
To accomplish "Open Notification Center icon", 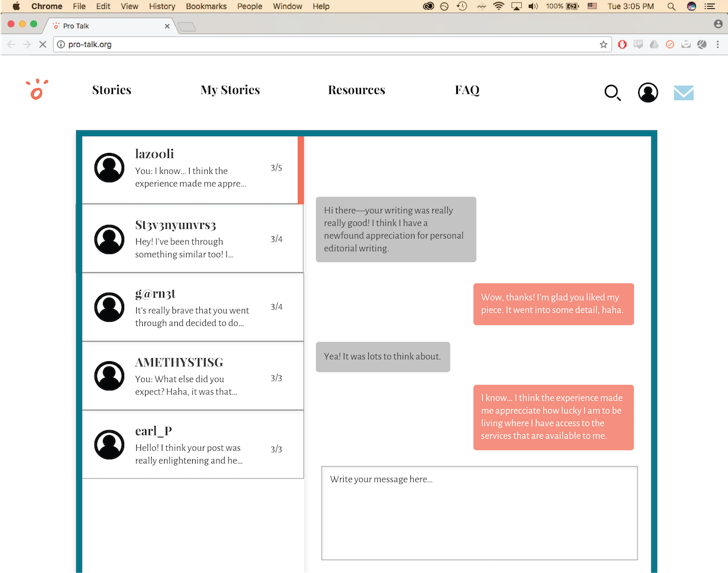I will 710,6.
